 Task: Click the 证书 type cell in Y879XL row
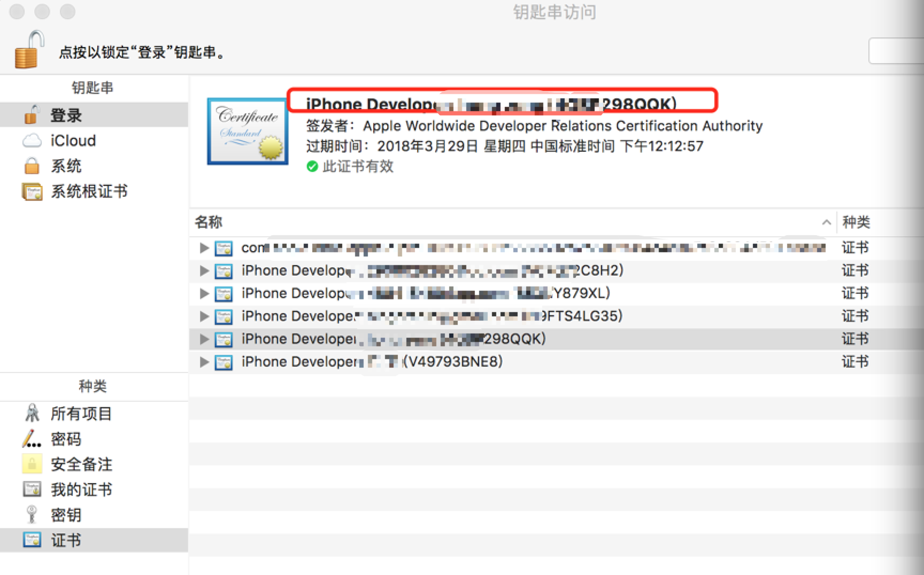pyautogui.click(x=855, y=293)
